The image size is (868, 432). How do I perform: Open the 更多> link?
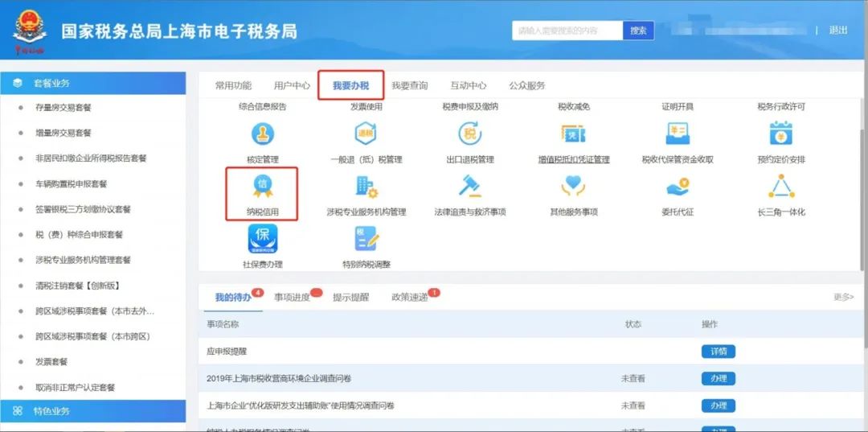(844, 298)
